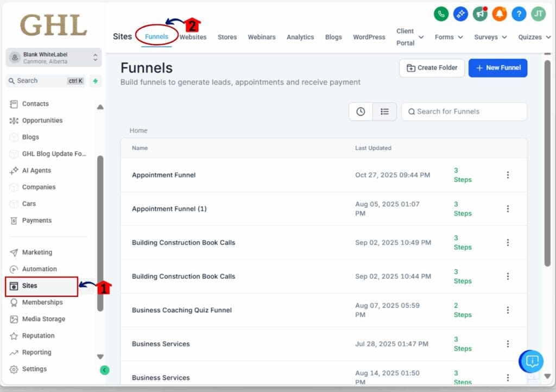Screen dimensions: 556x392
Task: Click the New Funnel button
Action: (498, 68)
